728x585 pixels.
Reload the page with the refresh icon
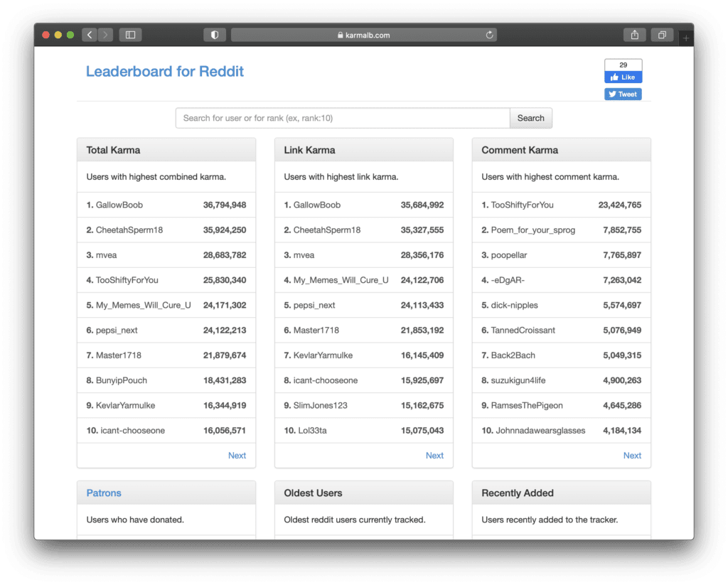tap(489, 35)
